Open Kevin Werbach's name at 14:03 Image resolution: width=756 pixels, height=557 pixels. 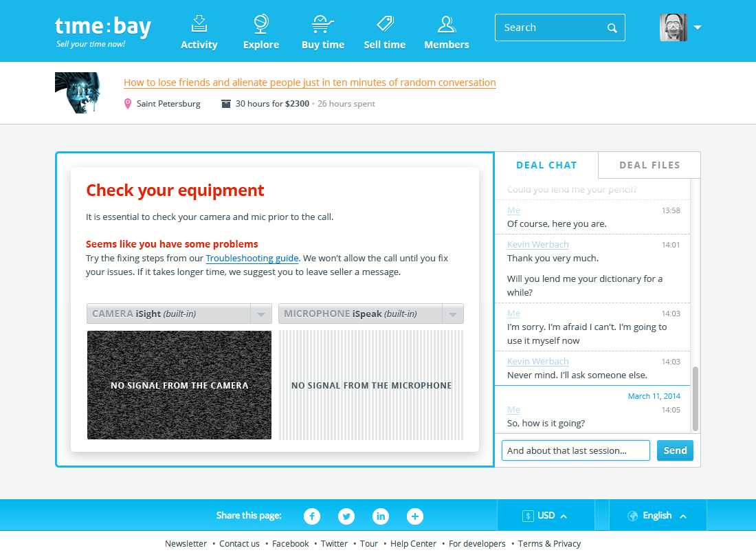tap(537, 361)
